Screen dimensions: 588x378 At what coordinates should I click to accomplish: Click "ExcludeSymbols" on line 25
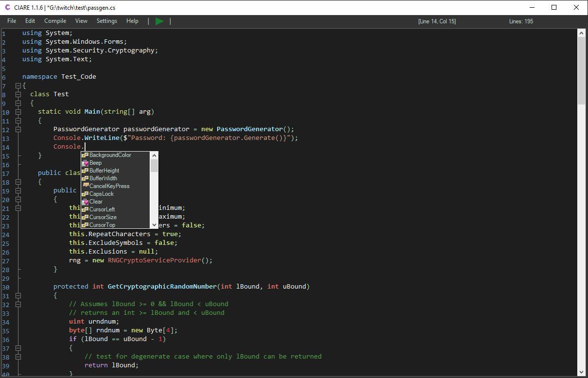[116, 243]
